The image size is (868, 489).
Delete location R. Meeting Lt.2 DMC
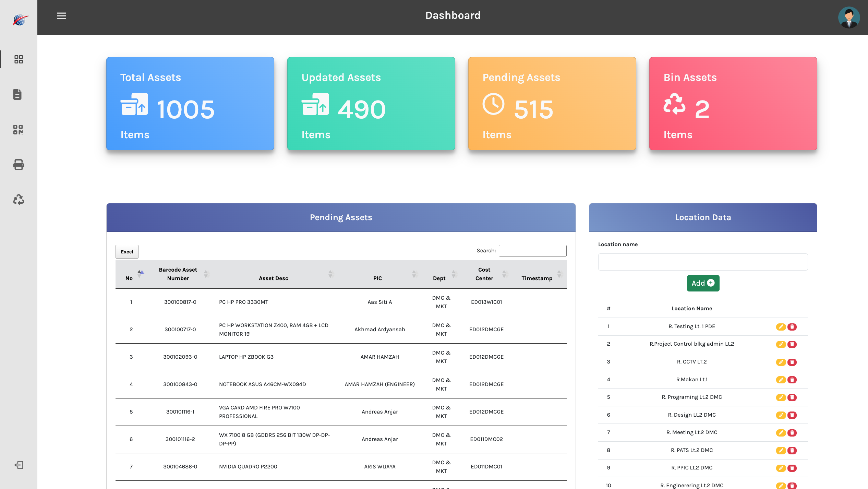pos(792,433)
